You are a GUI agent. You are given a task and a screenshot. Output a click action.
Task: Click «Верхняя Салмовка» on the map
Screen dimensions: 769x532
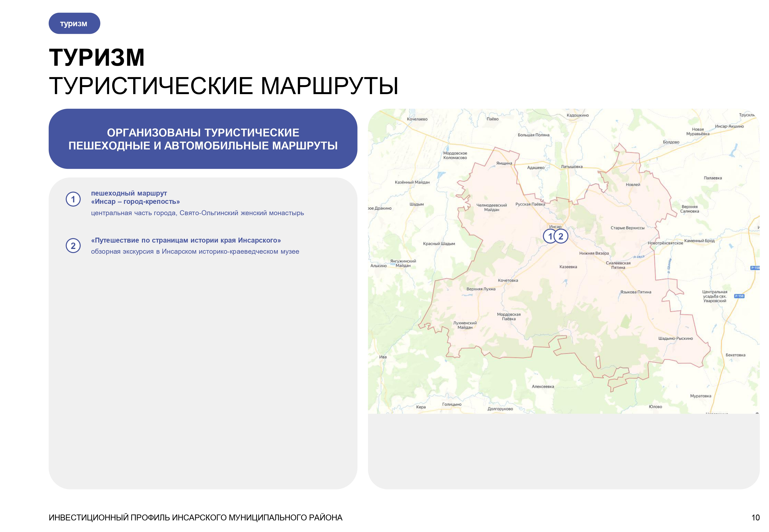point(690,209)
